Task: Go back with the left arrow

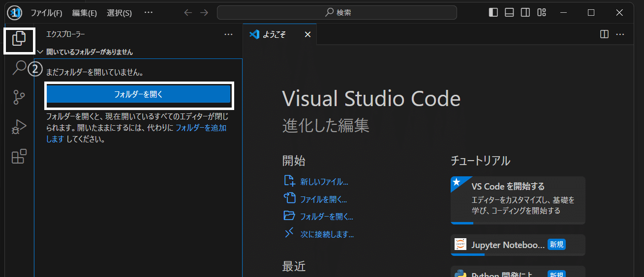Action: pos(188,12)
